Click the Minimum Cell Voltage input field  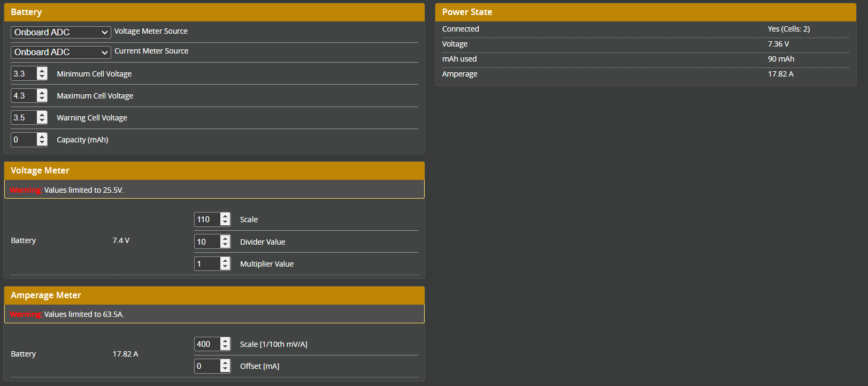24,74
